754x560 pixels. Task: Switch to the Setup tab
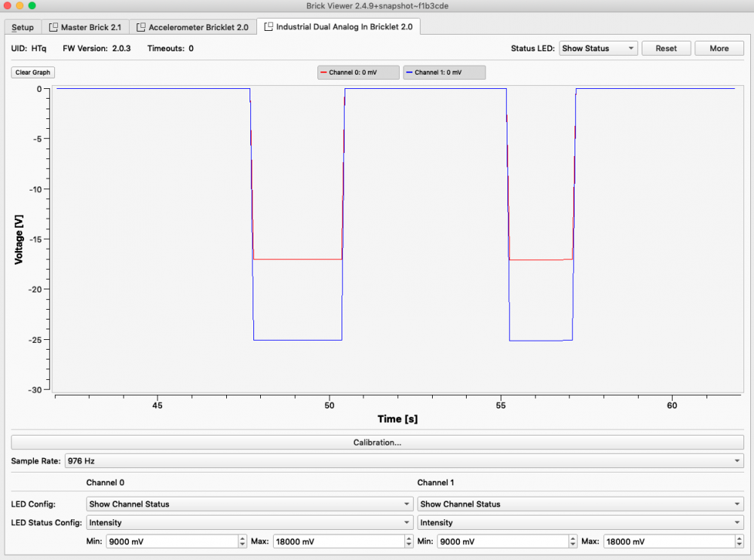[23, 27]
